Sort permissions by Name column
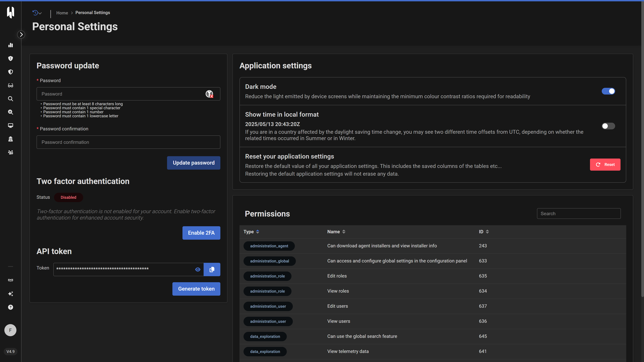The image size is (644, 362). (336, 232)
